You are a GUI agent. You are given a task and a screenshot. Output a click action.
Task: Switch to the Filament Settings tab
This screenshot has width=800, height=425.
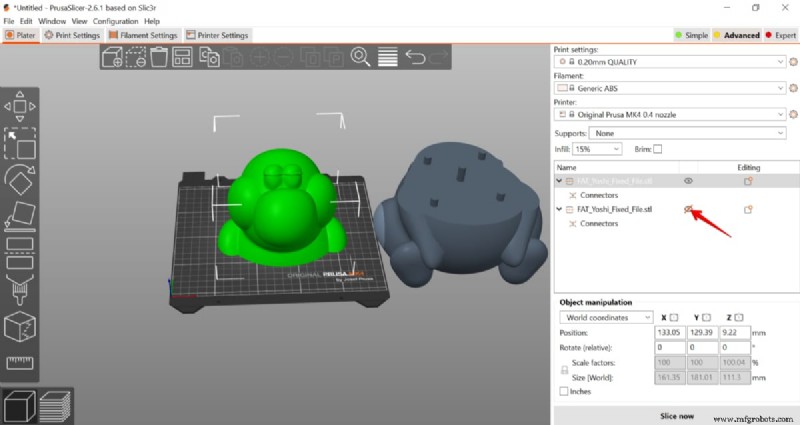pyautogui.click(x=143, y=35)
